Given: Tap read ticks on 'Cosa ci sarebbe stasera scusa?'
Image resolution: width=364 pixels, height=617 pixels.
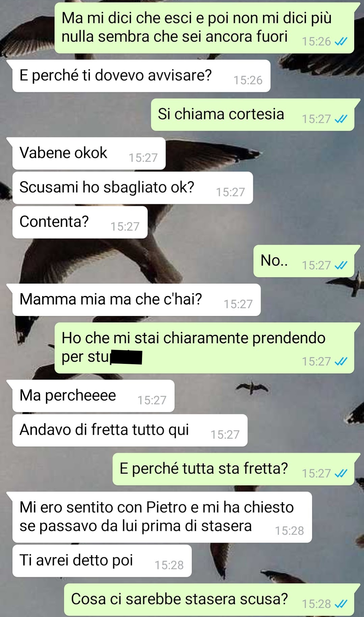Looking at the screenshot, I should [341, 604].
